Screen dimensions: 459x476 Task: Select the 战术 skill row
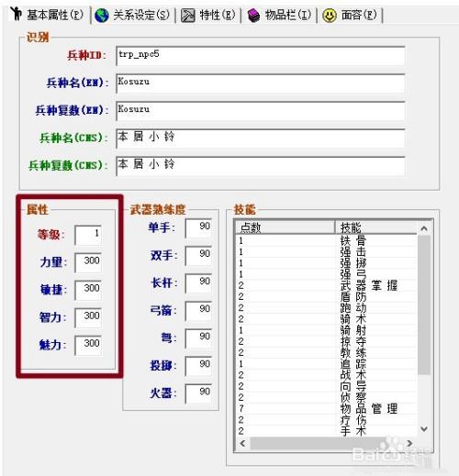(326, 375)
